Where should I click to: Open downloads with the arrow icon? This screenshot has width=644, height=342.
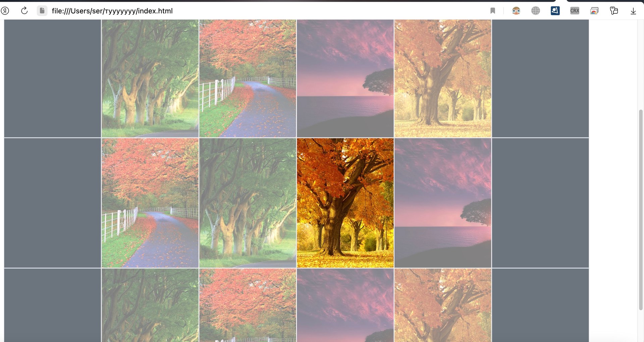tap(634, 11)
